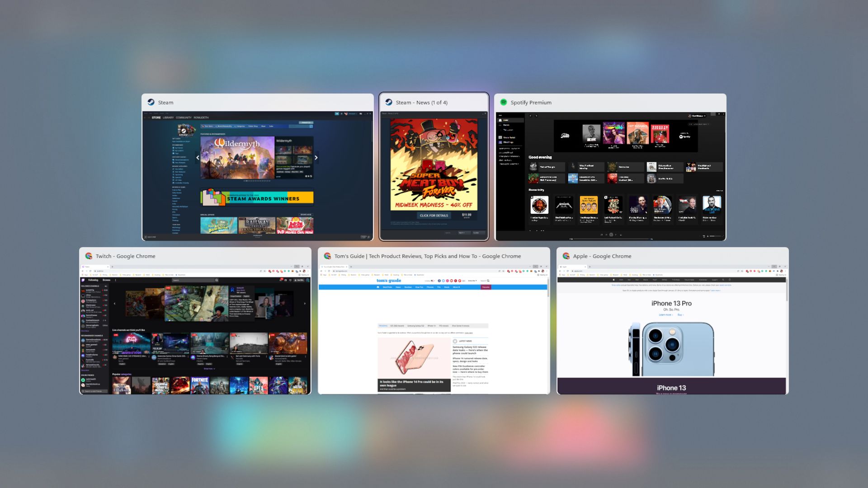This screenshot has width=868, height=488.
Task: Click the back navigation arrow in Spotify
Action: (531, 116)
